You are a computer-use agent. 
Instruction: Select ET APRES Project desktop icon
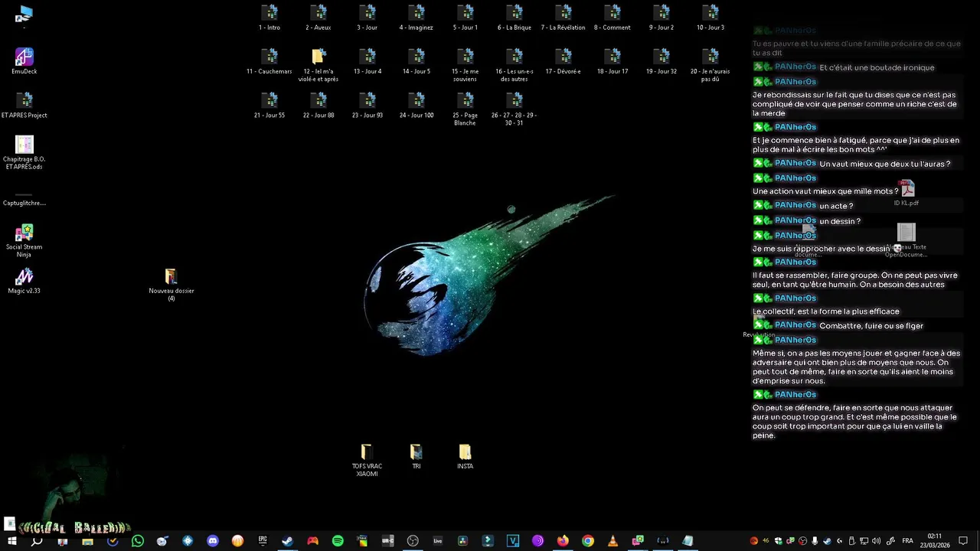pos(24,106)
